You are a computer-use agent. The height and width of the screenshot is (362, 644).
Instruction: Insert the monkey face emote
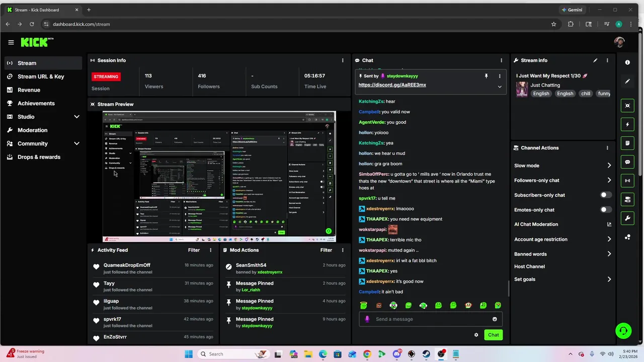(x=468, y=305)
